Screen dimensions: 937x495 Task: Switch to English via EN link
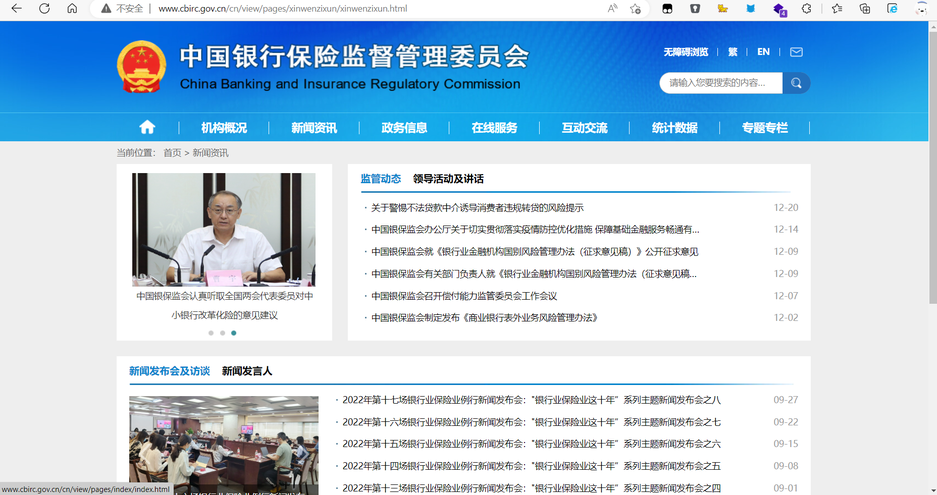[x=763, y=52]
